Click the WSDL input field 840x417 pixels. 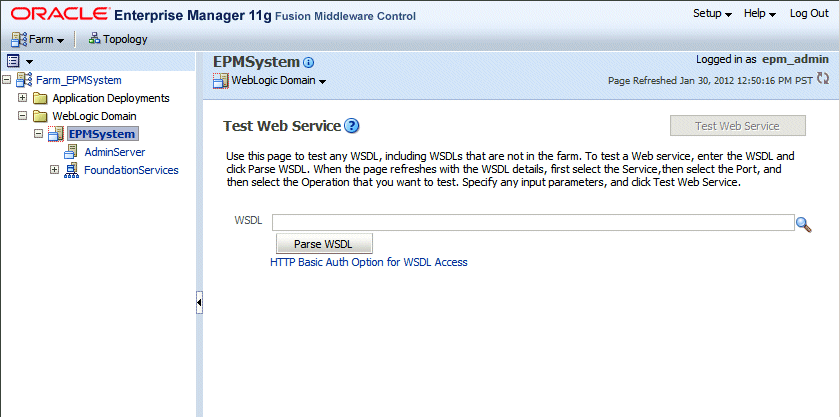coord(532,223)
